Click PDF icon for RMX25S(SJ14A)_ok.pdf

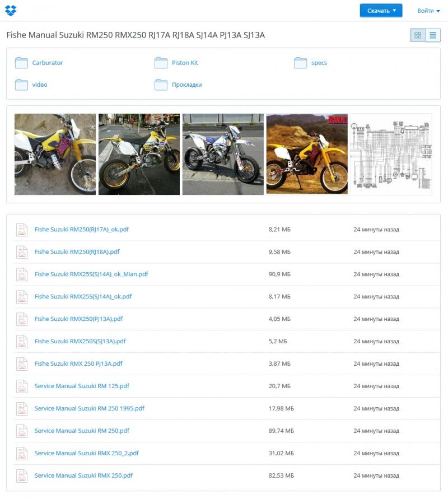click(22, 297)
